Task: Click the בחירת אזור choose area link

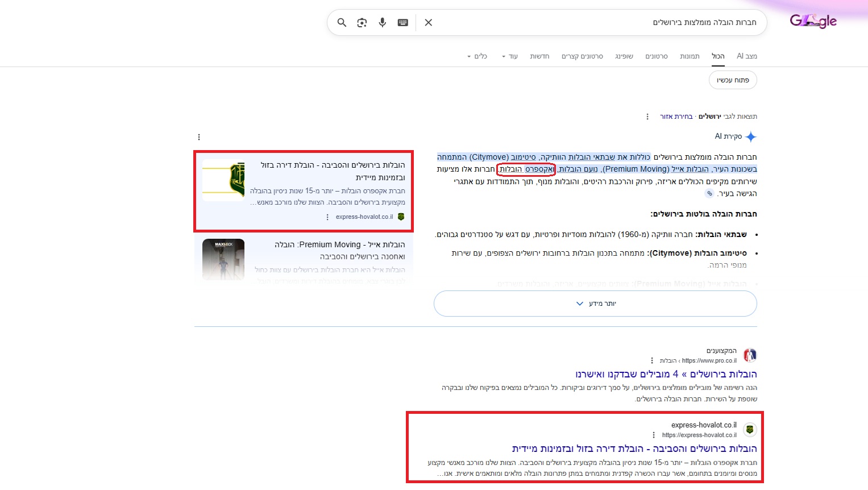Action: [676, 117]
